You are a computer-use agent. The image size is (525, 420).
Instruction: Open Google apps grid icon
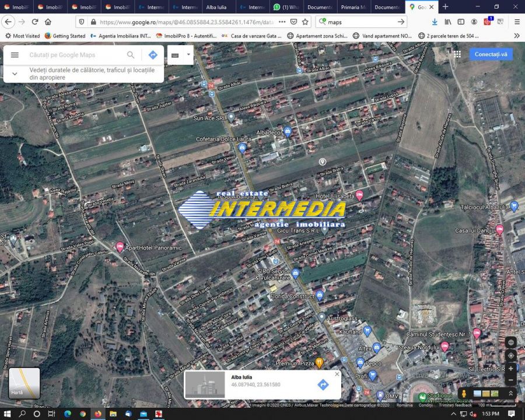pos(457,54)
